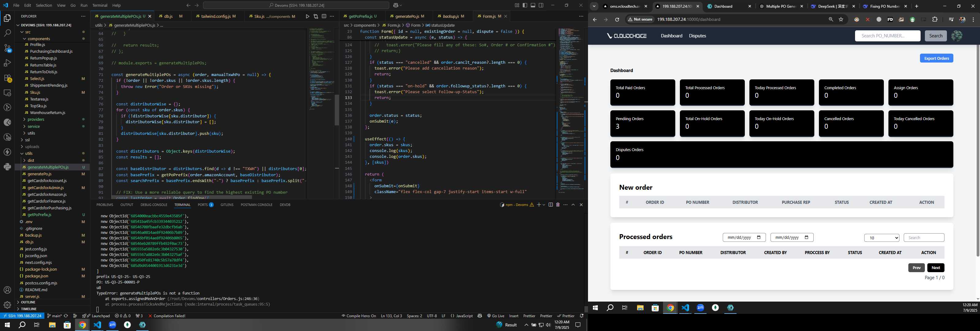
Task: Open generatePo.js in Explorer tree
Action: pyautogui.click(x=40, y=174)
